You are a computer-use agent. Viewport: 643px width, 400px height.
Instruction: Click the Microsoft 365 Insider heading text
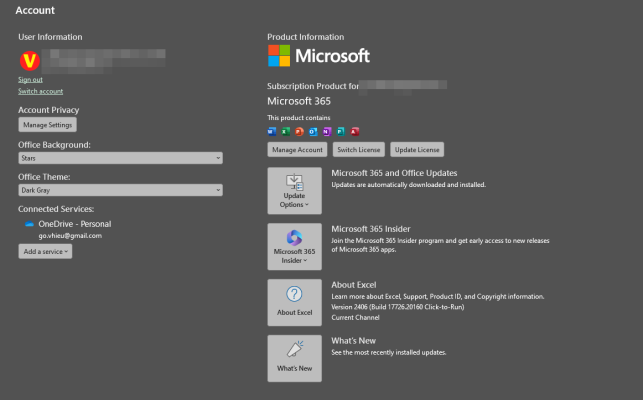tap(371, 229)
